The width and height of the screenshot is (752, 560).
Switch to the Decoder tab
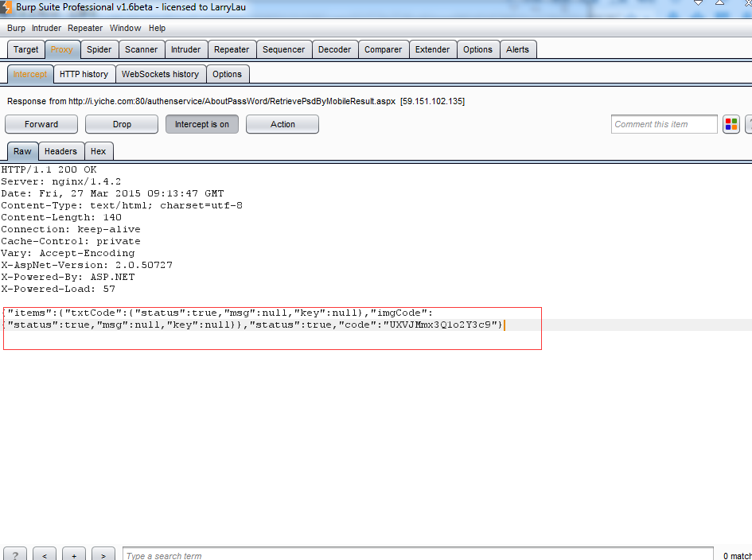[x=335, y=49]
